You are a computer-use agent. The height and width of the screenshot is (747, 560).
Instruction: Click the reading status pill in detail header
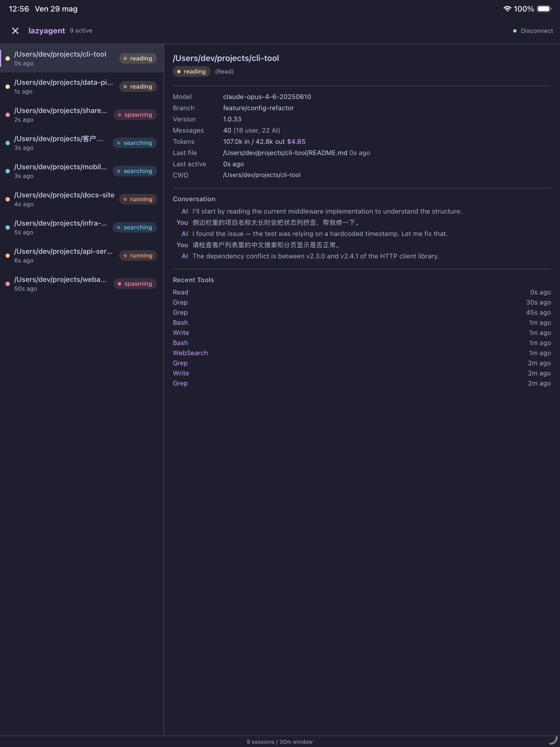pyautogui.click(x=191, y=72)
